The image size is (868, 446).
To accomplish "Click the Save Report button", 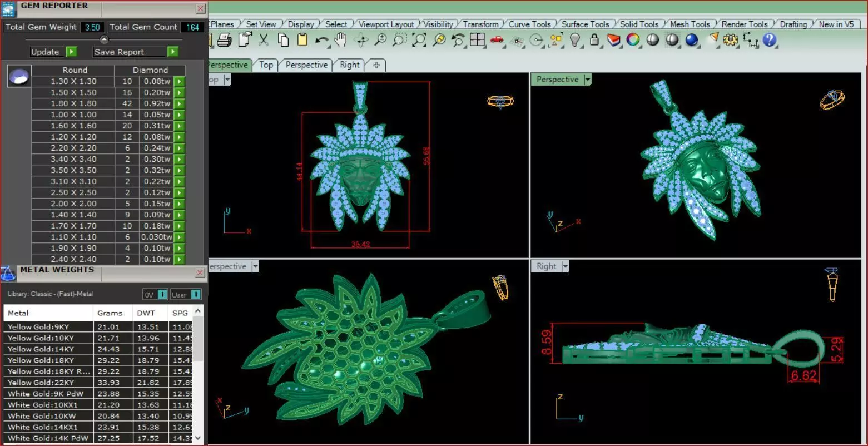I will coord(130,52).
